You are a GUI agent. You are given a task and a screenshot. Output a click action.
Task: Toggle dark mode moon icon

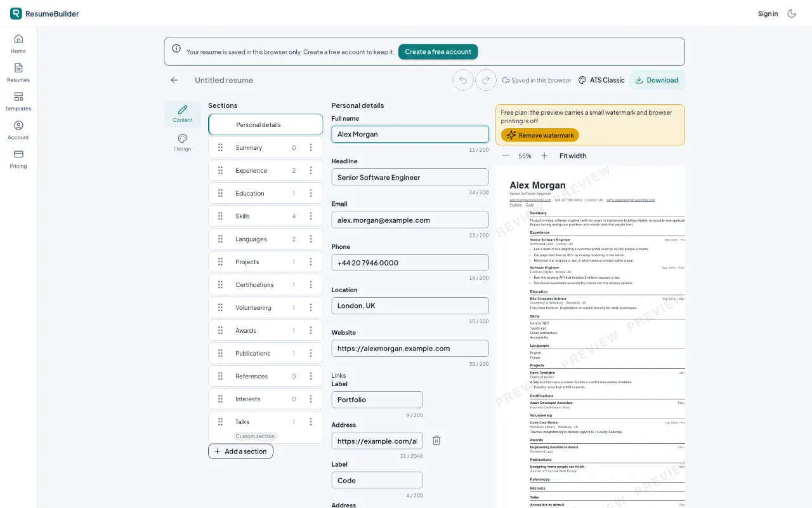tap(792, 13)
